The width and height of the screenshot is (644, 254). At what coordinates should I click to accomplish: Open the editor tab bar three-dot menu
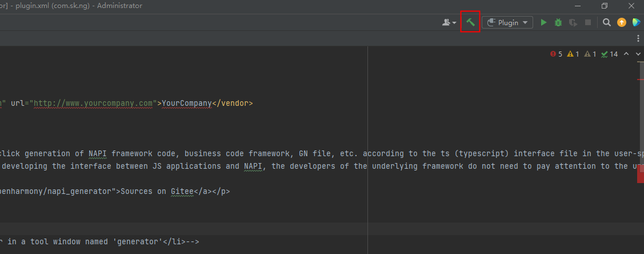coord(638,38)
